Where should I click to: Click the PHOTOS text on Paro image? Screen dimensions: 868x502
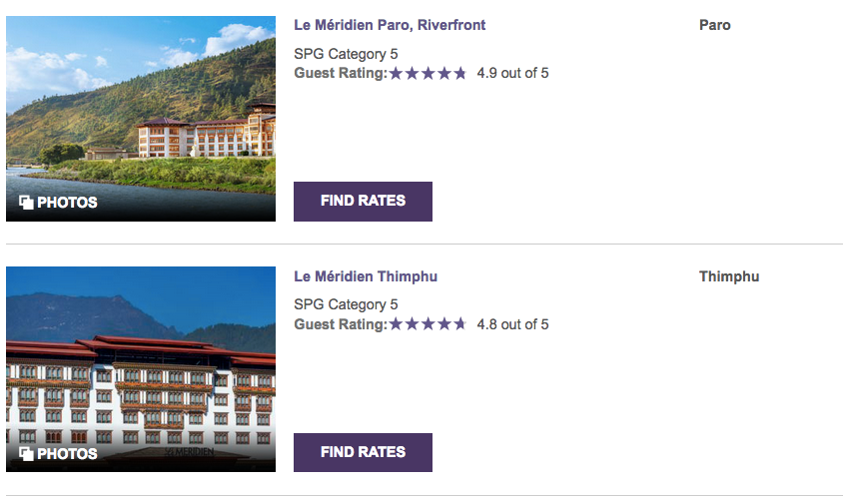point(67,203)
